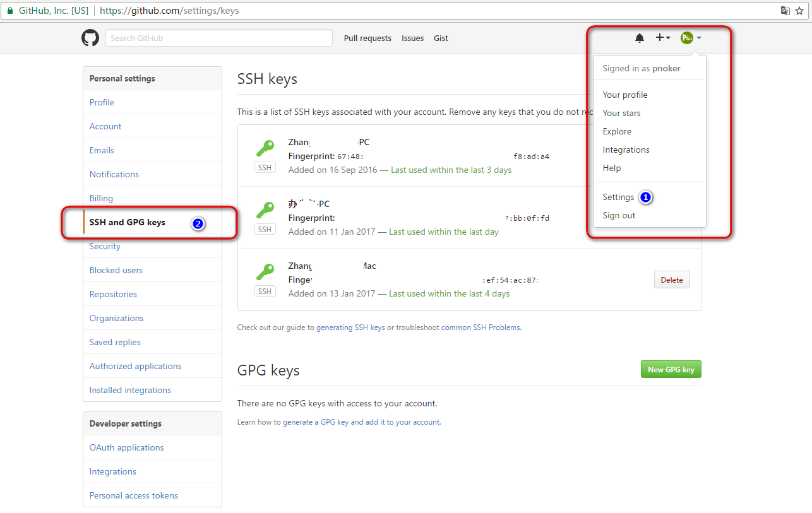Click Signed in as pnoker text
The image size is (812, 513).
[x=642, y=68]
